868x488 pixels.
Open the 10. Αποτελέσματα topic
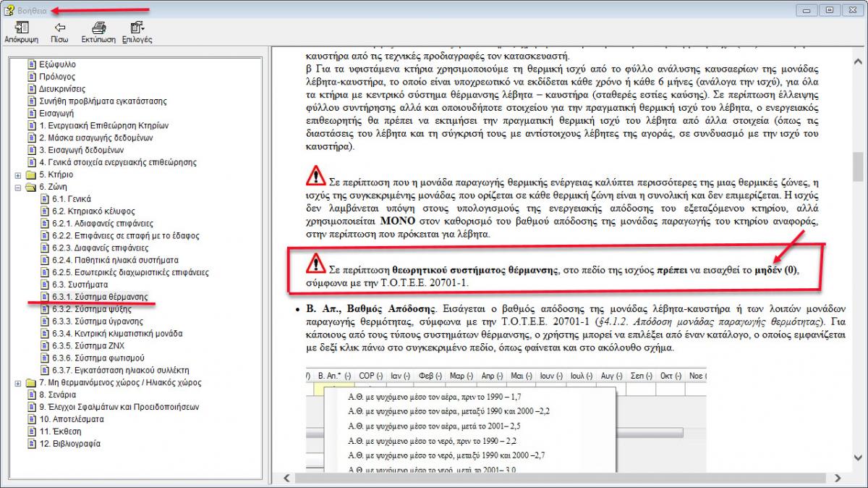point(72,419)
